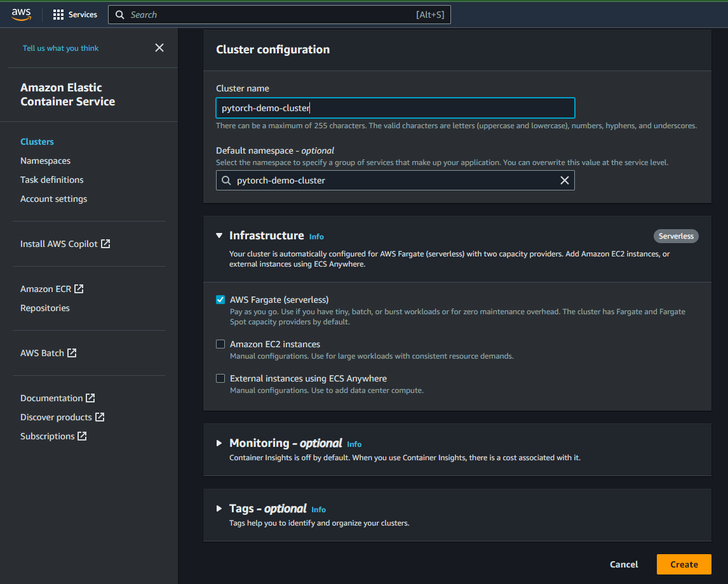Click magnifier icon in Default namespace field

(x=226, y=180)
